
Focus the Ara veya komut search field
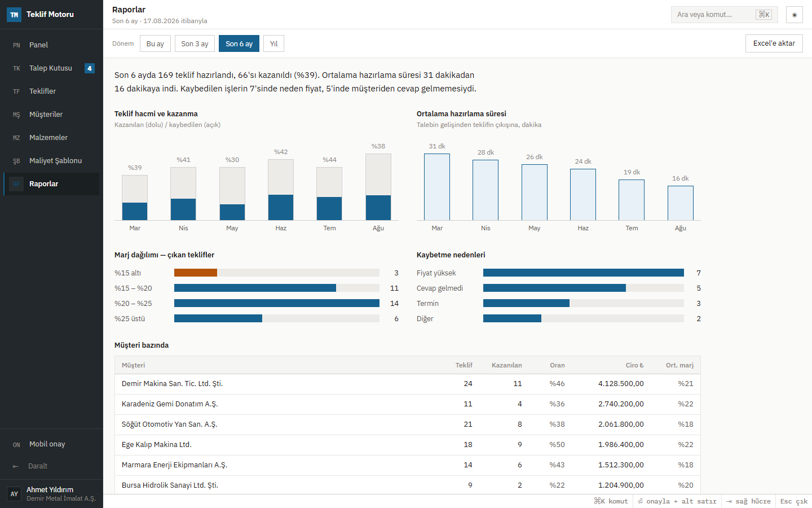click(724, 15)
